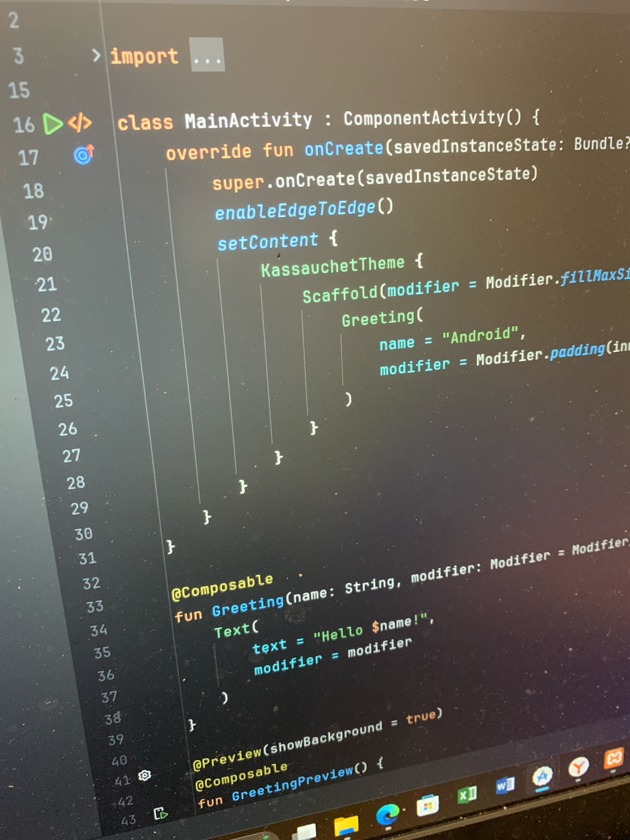The image size is (630, 840).
Task: Run GreetingPreview on device from line 43
Action: [x=160, y=814]
